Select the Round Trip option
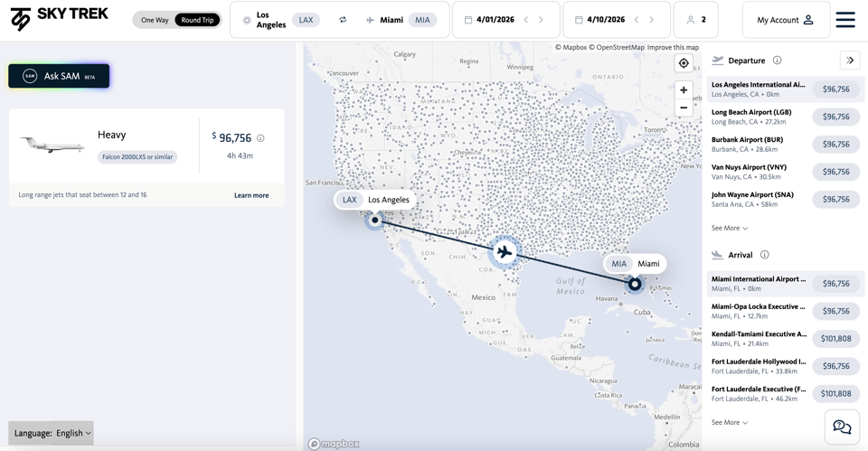 198,20
